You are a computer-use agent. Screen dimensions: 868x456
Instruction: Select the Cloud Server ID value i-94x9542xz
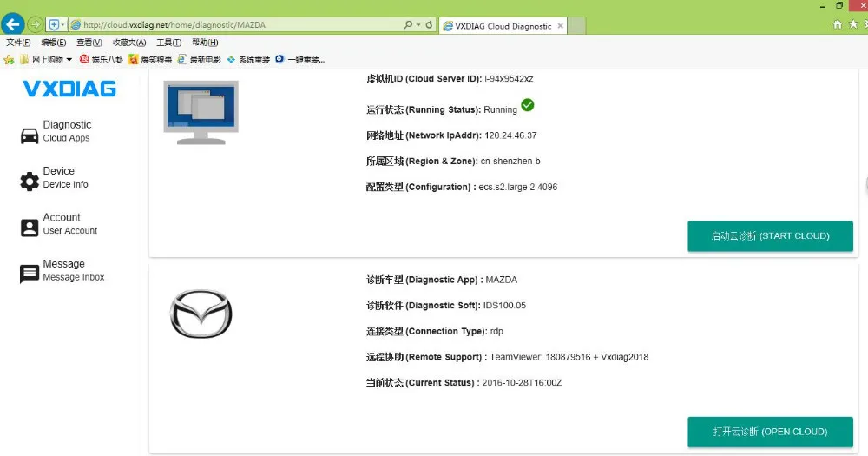509,79
